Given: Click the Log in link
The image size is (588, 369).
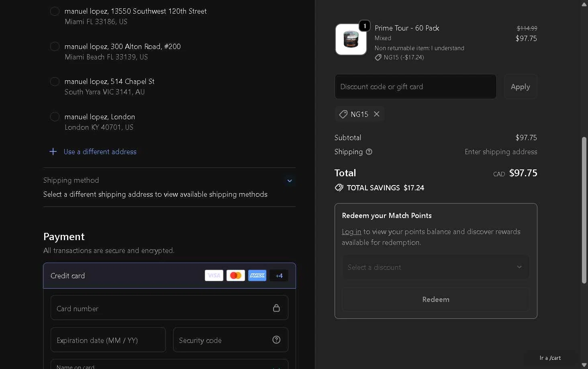Looking at the screenshot, I should [351, 232].
